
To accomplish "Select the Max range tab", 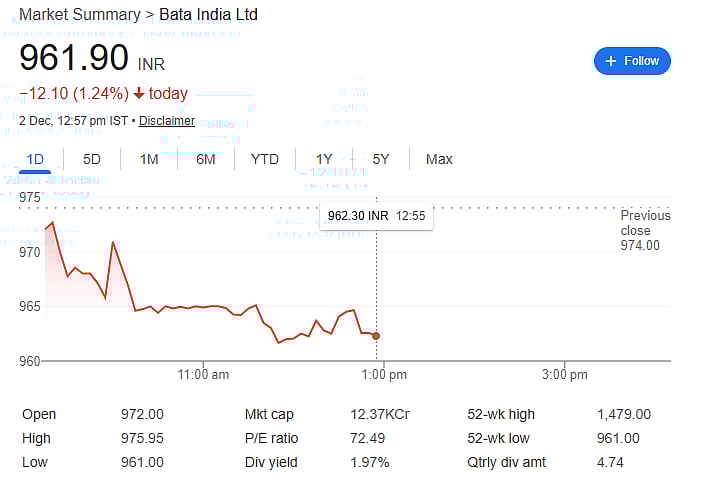I will coord(439,159).
